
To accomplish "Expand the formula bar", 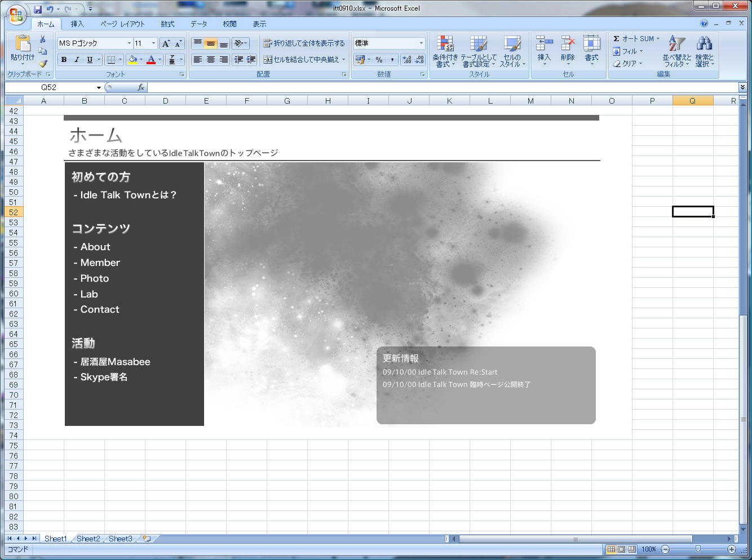I will click(x=742, y=87).
